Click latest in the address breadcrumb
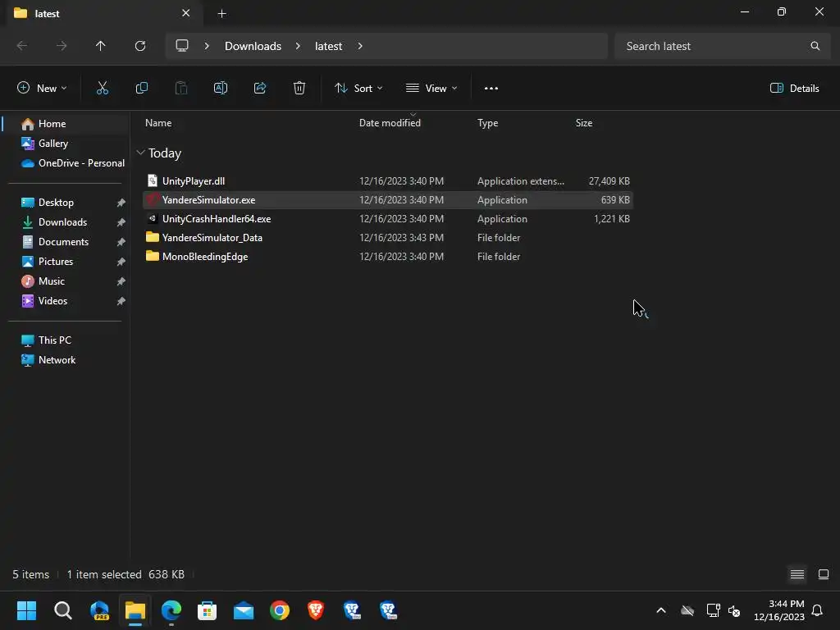 click(328, 46)
